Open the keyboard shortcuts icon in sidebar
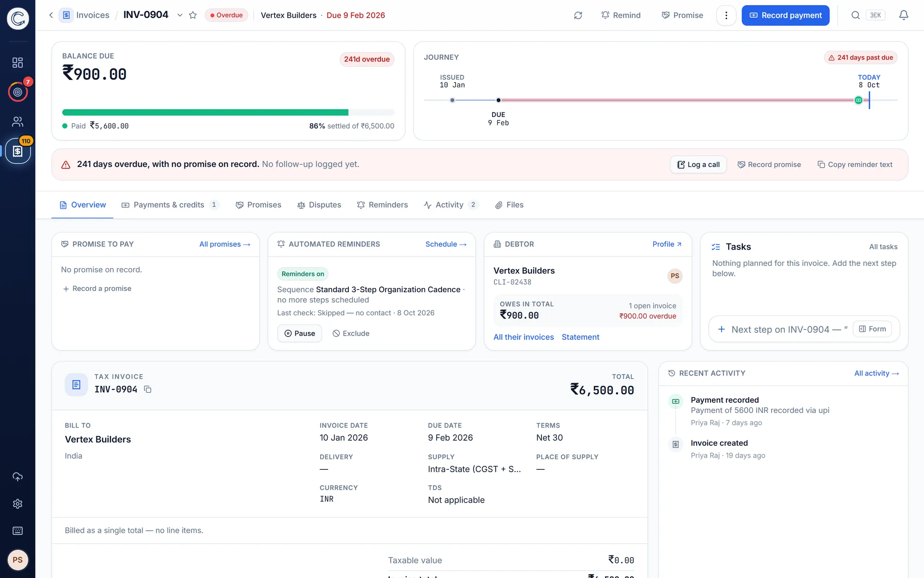924x578 pixels. 18,530
